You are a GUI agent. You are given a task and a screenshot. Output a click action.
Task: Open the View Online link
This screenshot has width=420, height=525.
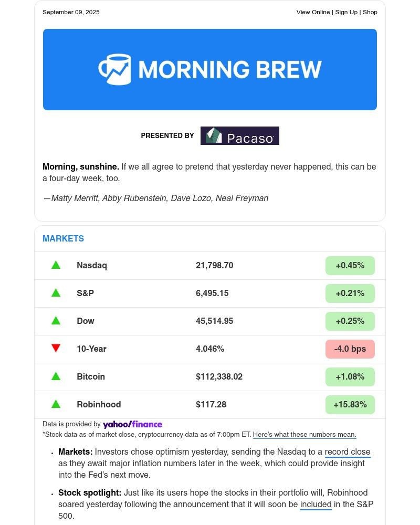pos(313,12)
